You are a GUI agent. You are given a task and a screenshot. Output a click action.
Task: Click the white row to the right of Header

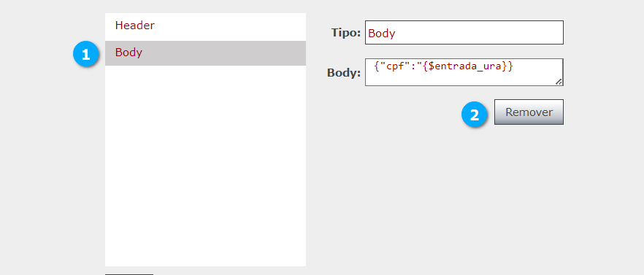coord(231,26)
